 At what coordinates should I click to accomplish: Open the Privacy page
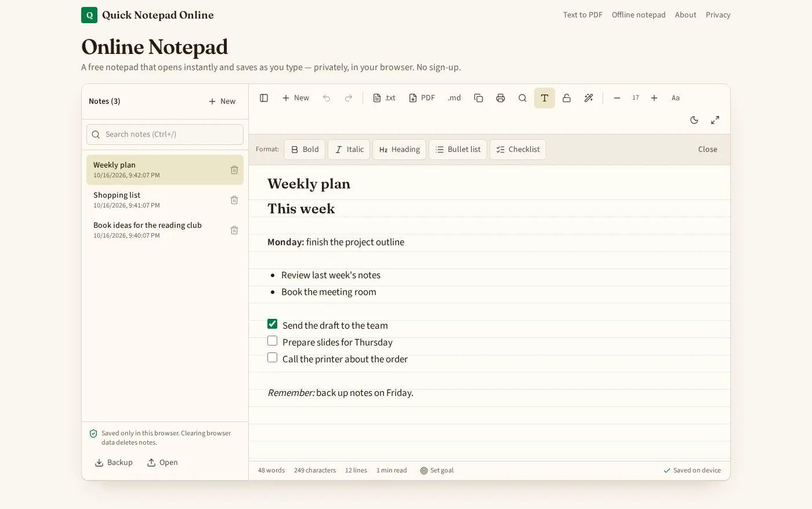(718, 15)
